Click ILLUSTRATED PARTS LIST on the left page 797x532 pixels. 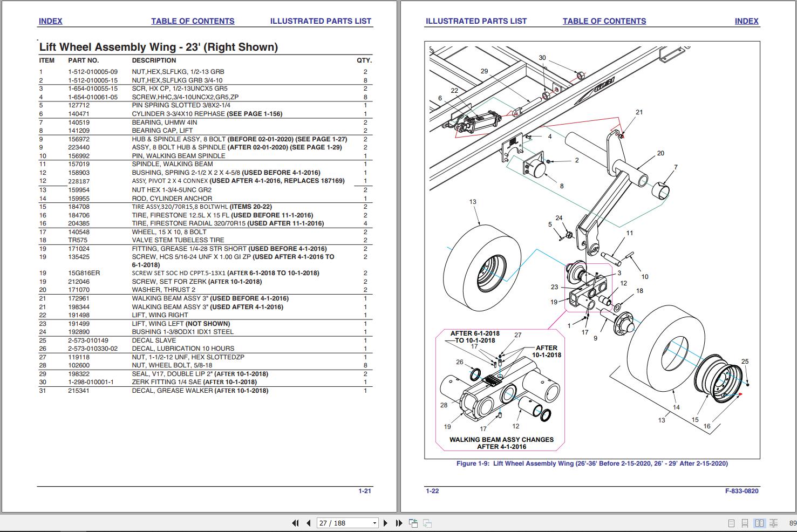320,21
